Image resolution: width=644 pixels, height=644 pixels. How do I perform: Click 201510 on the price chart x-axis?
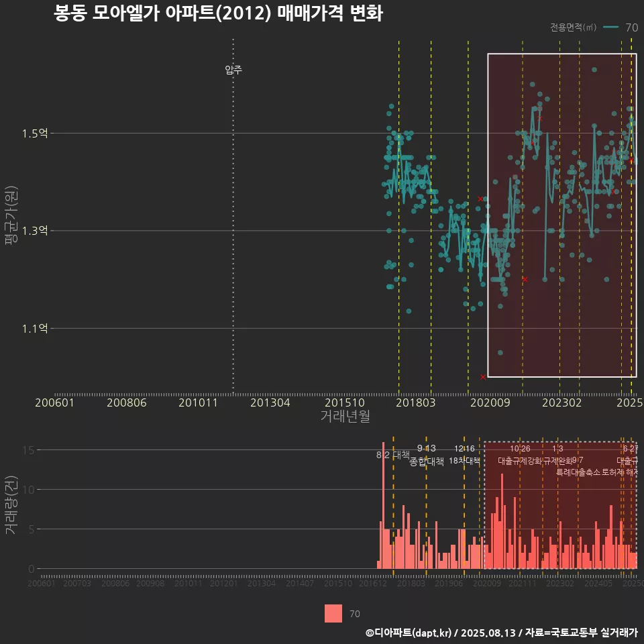345,402
